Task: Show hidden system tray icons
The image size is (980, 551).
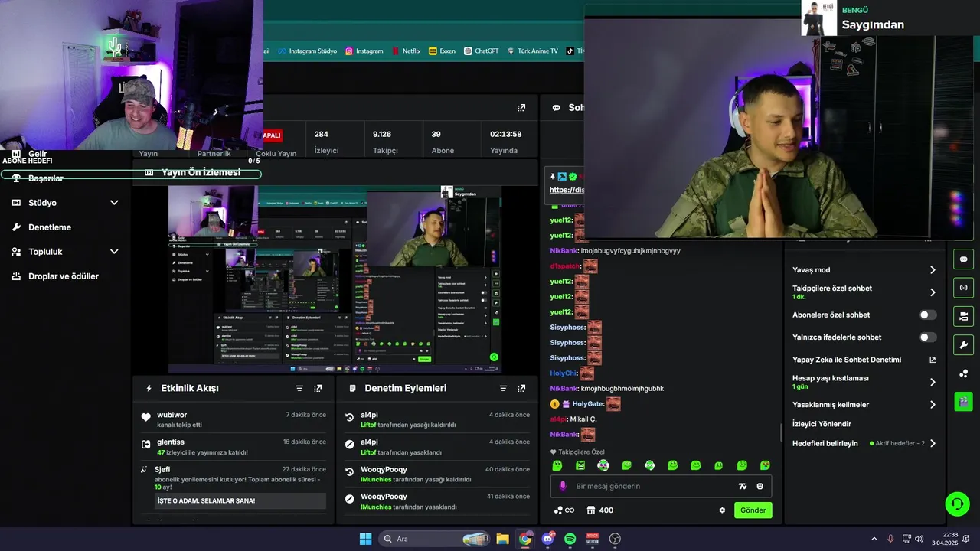Action: coord(874,539)
